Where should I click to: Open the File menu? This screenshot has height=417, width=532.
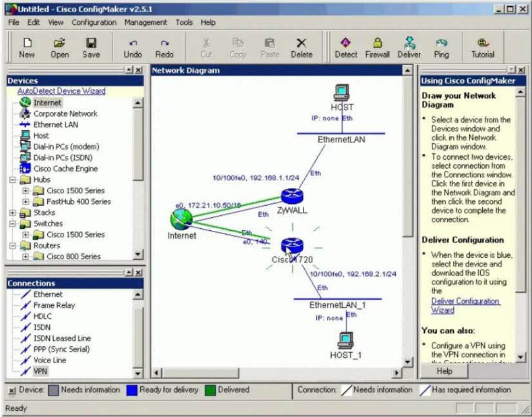coord(14,22)
